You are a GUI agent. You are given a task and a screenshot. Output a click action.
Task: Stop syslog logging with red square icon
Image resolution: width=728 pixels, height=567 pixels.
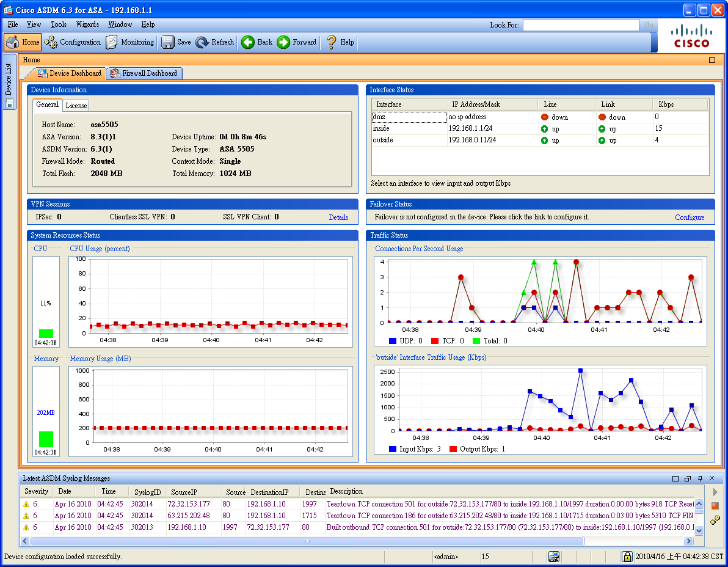(715, 506)
